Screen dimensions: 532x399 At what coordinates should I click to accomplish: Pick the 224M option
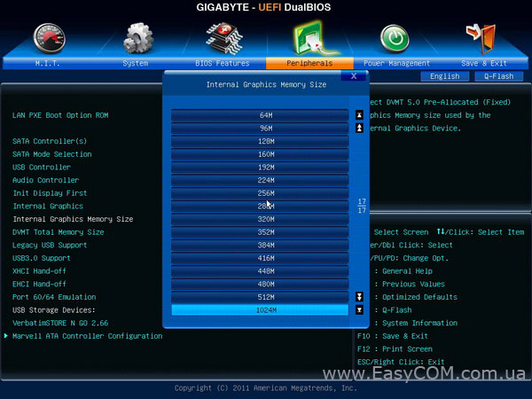click(x=260, y=180)
